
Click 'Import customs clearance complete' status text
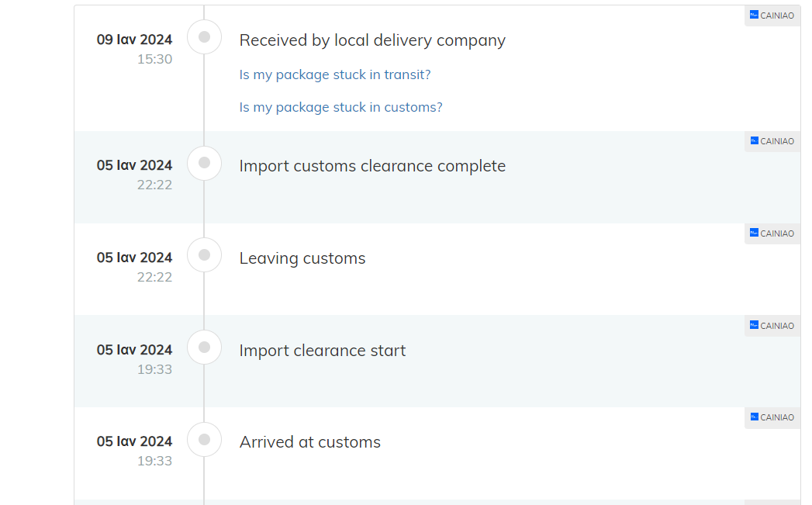coord(372,166)
